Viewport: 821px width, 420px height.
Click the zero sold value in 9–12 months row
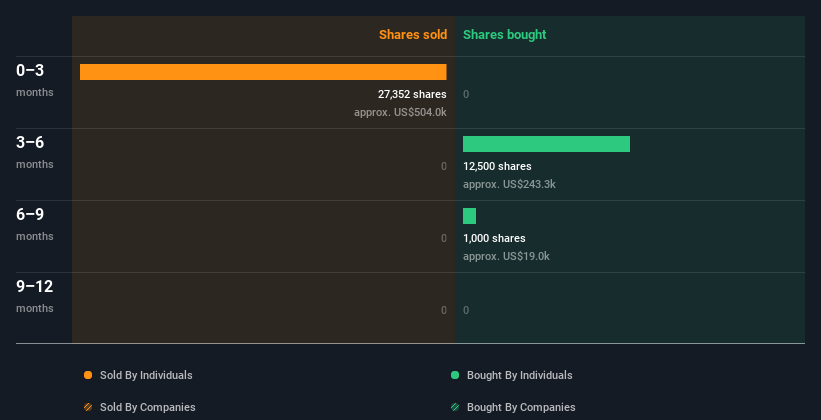[x=444, y=310]
